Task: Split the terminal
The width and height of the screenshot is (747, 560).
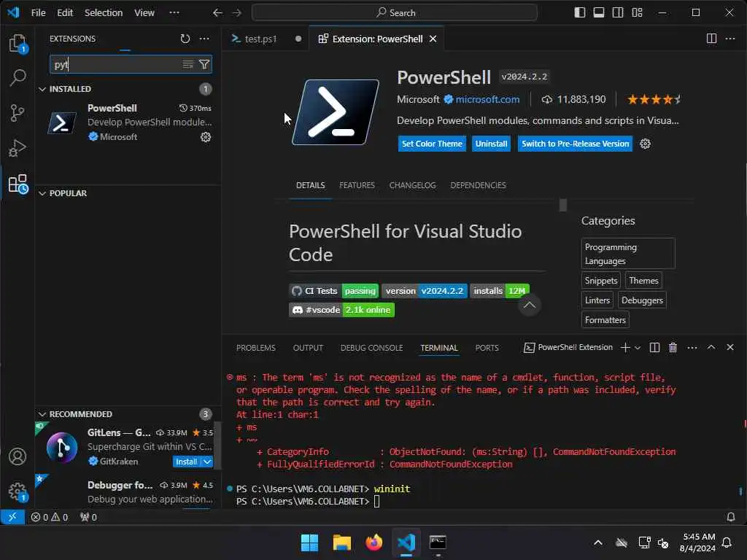Action: coord(654,348)
